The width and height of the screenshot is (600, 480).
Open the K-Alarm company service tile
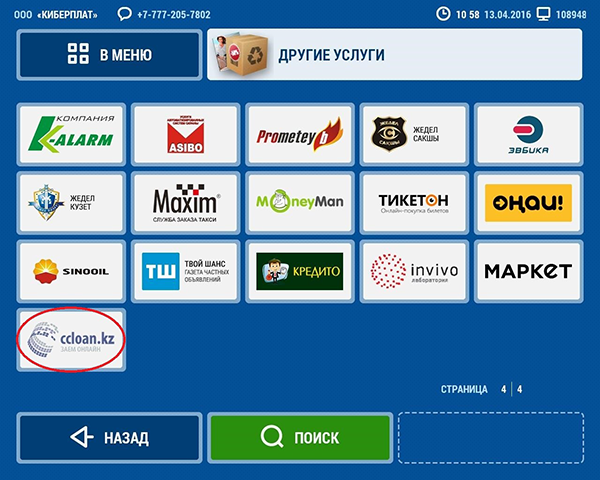coord(71,134)
